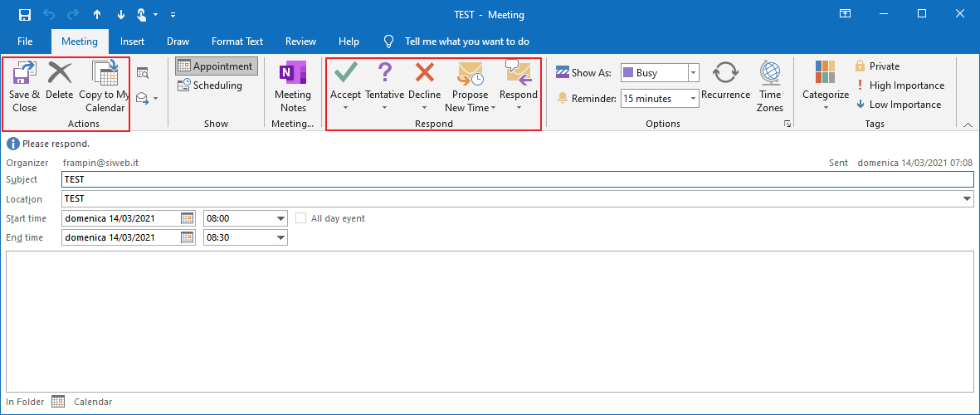The height and width of the screenshot is (415, 980).
Task: Open the Format Text ribbon tab
Action: click(x=237, y=41)
